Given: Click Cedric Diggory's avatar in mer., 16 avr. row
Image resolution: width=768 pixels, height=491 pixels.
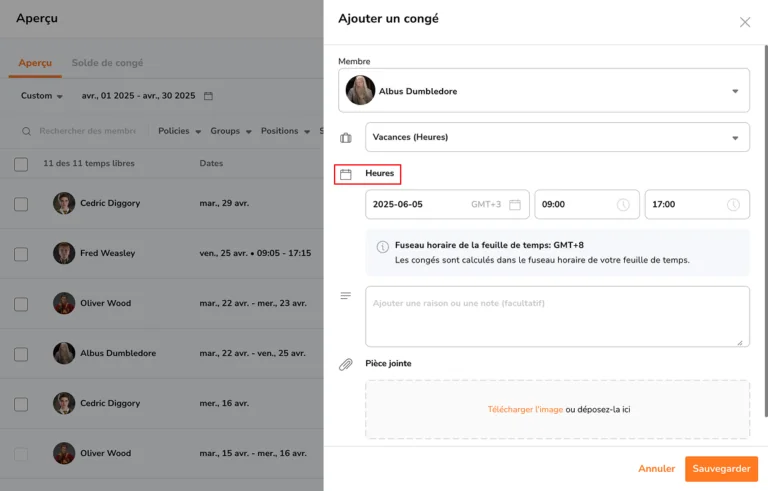Looking at the screenshot, I should [x=64, y=403].
